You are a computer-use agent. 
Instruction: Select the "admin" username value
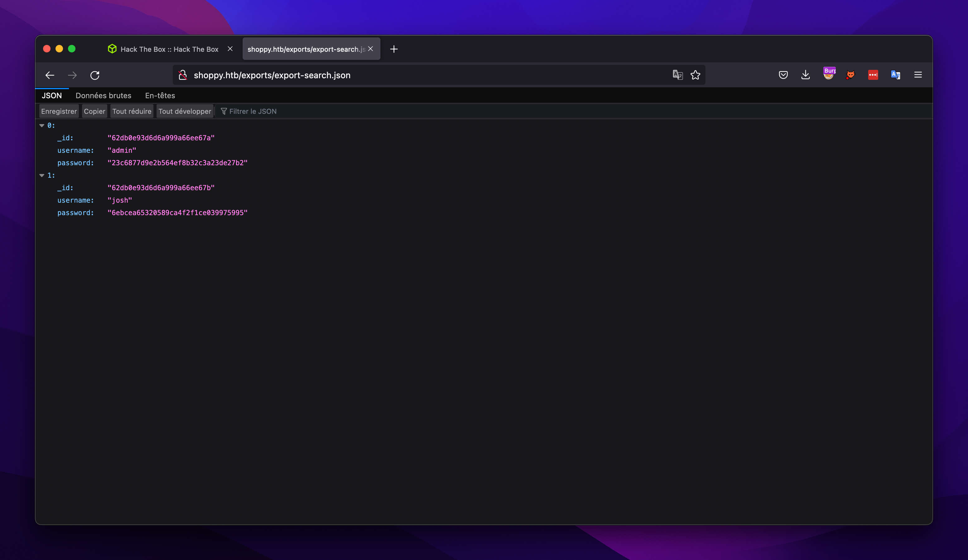(x=122, y=151)
